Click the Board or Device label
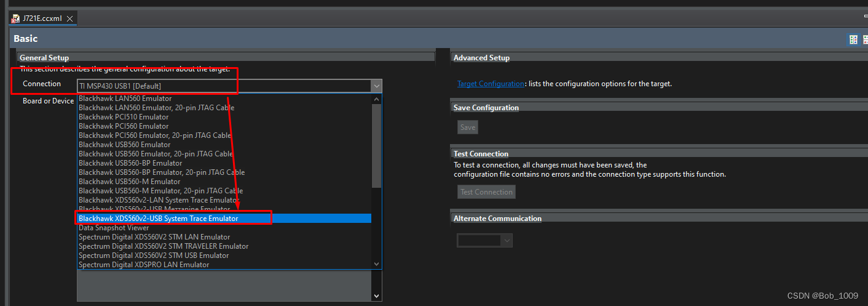Viewport: 868px width, 306px height. pos(48,101)
